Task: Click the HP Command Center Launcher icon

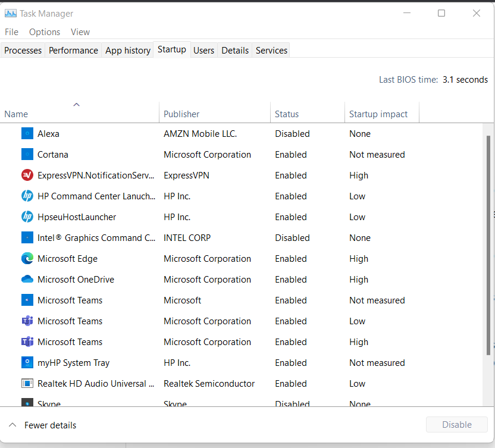Action: 27,196
